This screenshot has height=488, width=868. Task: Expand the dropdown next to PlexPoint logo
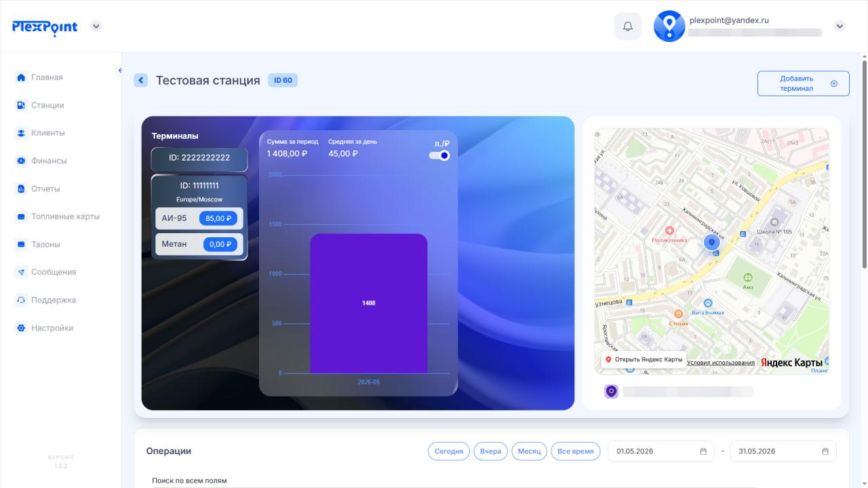pyautogui.click(x=96, y=26)
